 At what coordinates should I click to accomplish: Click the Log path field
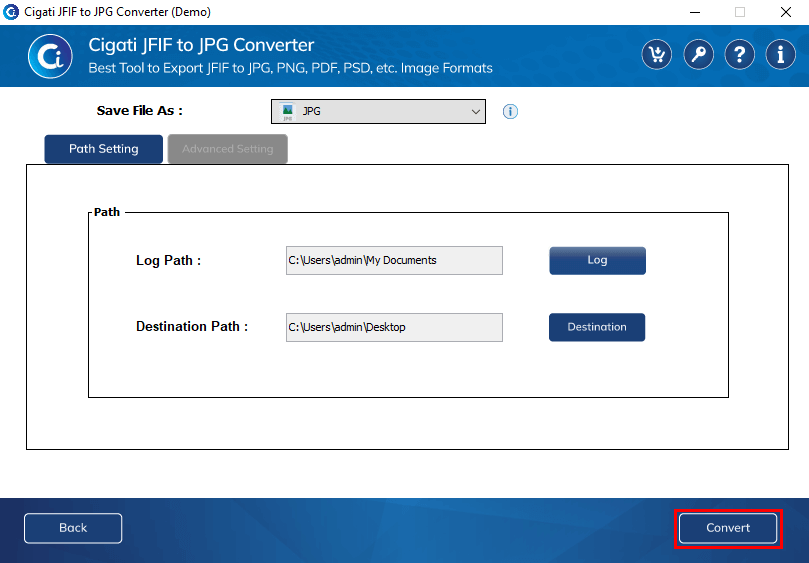point(394,261)
